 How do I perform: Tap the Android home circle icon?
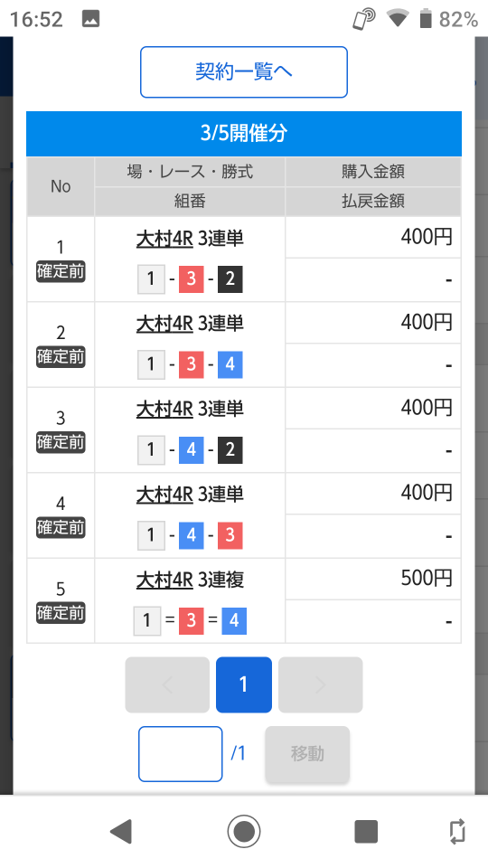[243, 832]
